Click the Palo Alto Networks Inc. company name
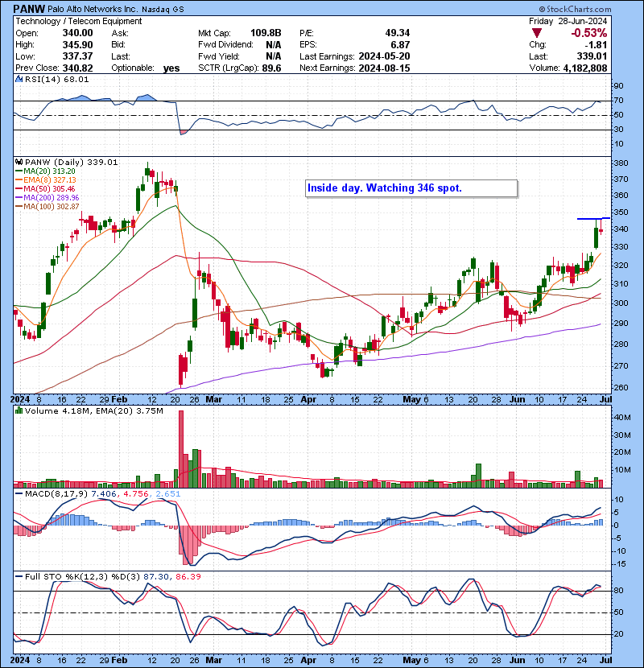The width and height of the screenshot is (644, 668). tap(93, 10)
